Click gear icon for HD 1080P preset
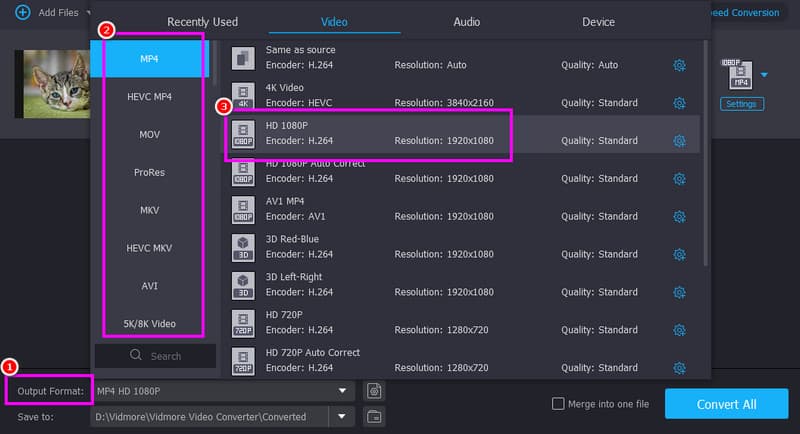Screen dimensions: 800x434 click(x=679, y=141)
